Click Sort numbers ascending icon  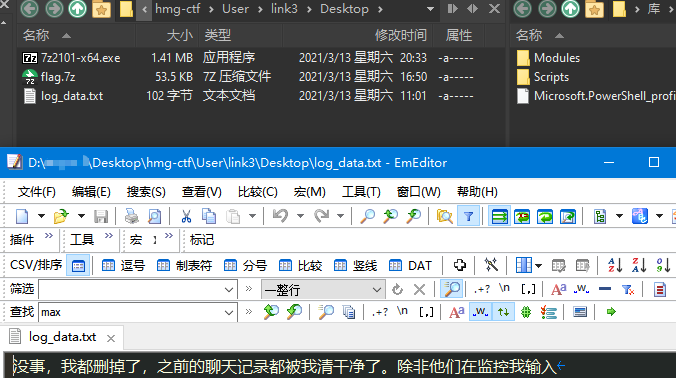(663, 265)
